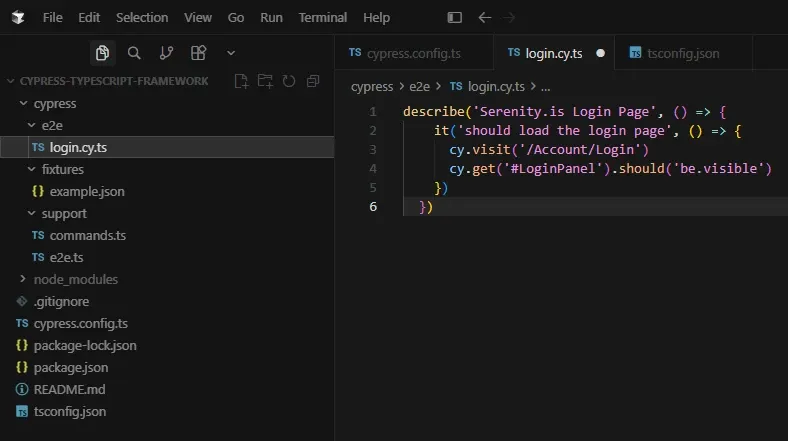
Task: Open package.json in the file tree
Action: (x=71, y=368)
